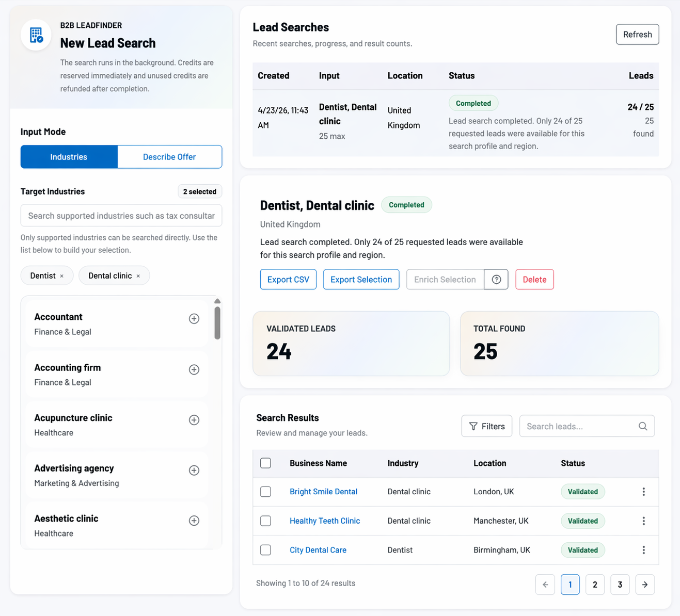
Task: Go to results page 3
Action: click(620, 585)
